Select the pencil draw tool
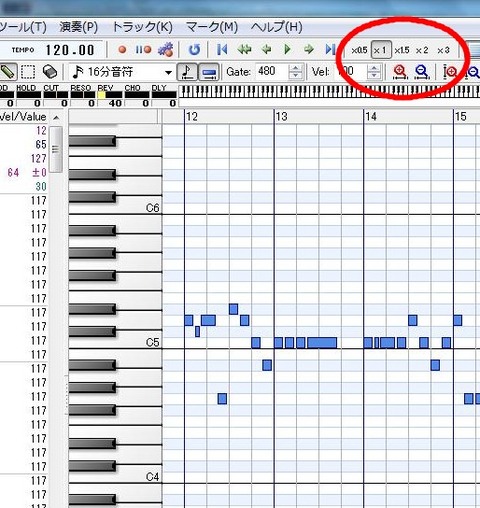This screenshot has width=480, height=508. pos(7,72)
